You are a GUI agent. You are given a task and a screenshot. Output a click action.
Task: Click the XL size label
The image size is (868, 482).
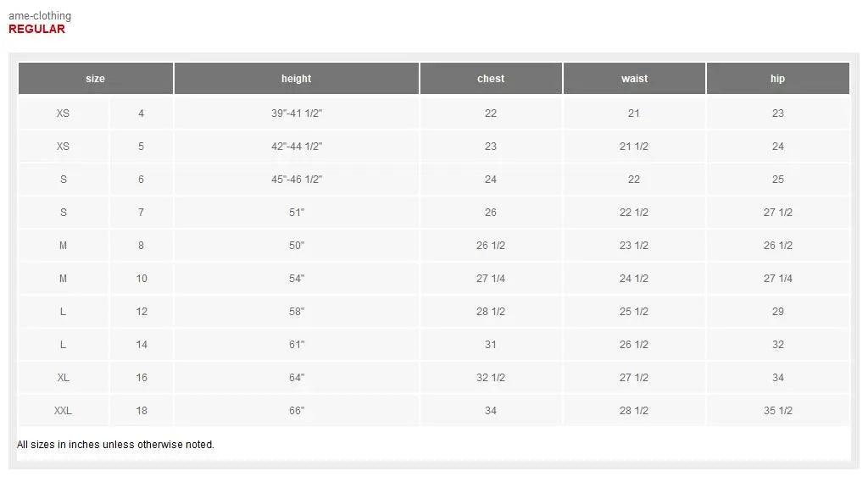(x=64, y=378)
